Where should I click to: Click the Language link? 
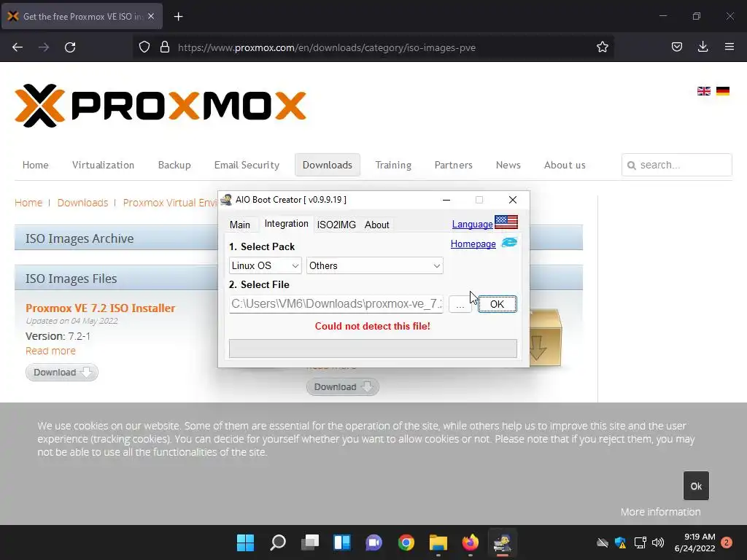click(x=472, y=224)
